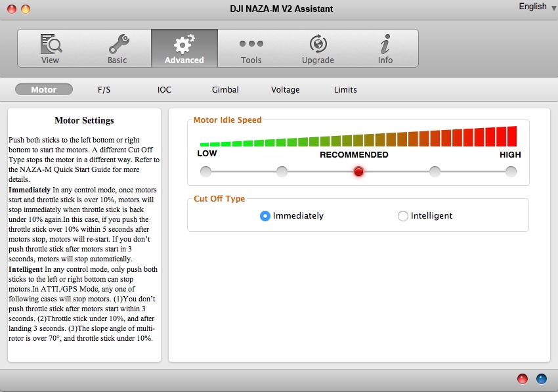Set motor idle speed to HIGH stop
This screenshot has height=392, width=558.
pos(511,171)
